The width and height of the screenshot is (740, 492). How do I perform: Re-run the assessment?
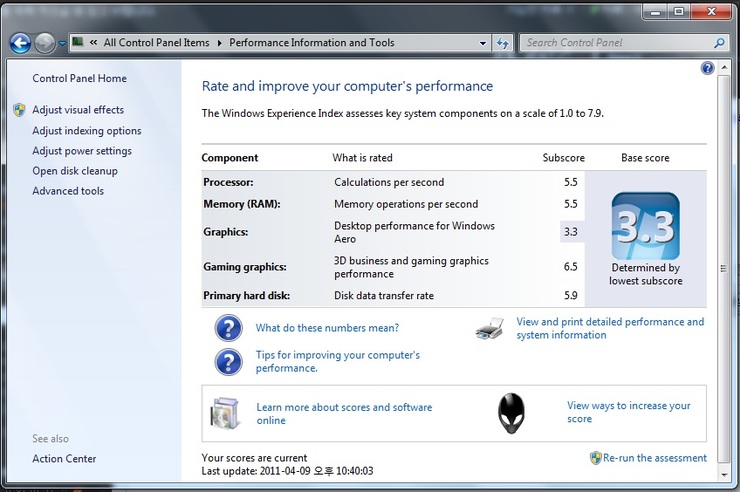click(655, 458)
